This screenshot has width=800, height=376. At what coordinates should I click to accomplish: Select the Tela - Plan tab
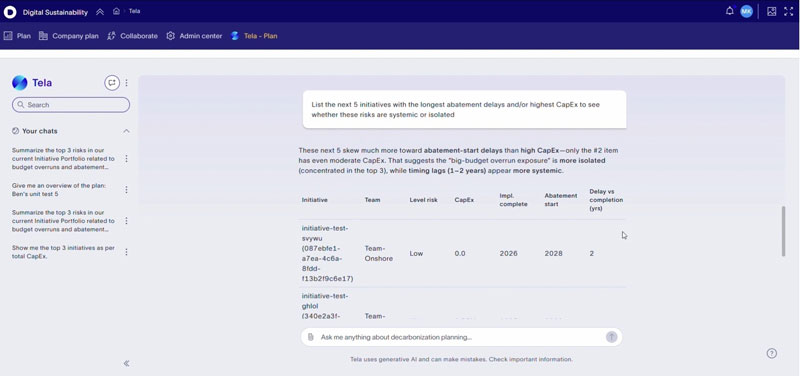click(254, 36)
